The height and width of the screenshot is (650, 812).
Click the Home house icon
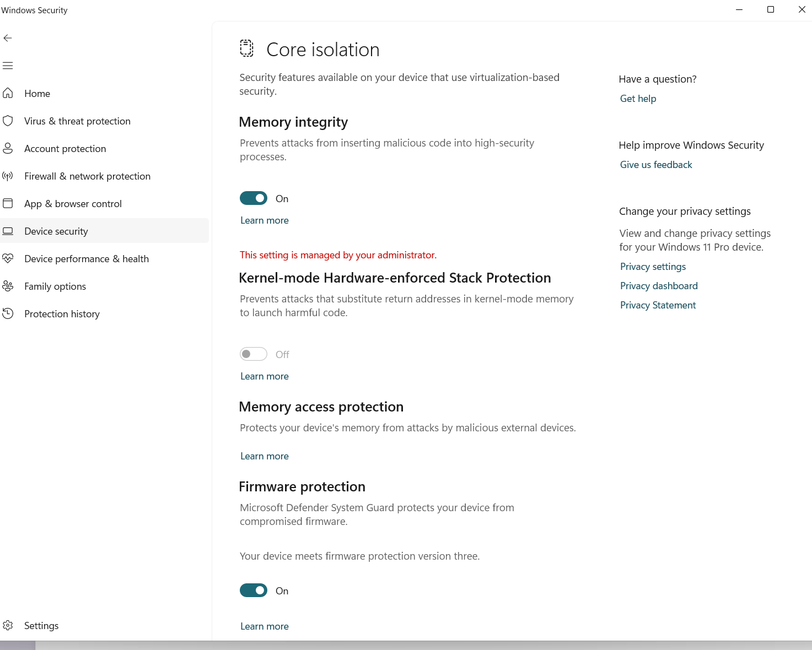point(8,93)
